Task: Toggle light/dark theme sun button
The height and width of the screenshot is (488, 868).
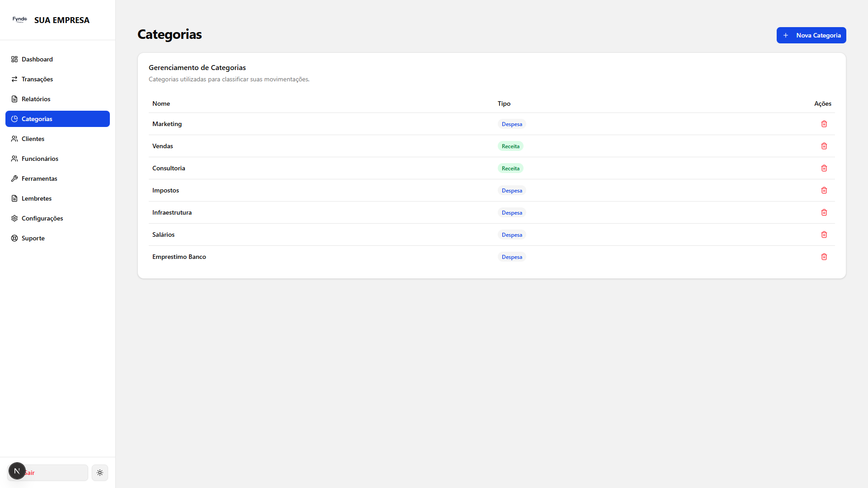Action: tap(100, 473)
